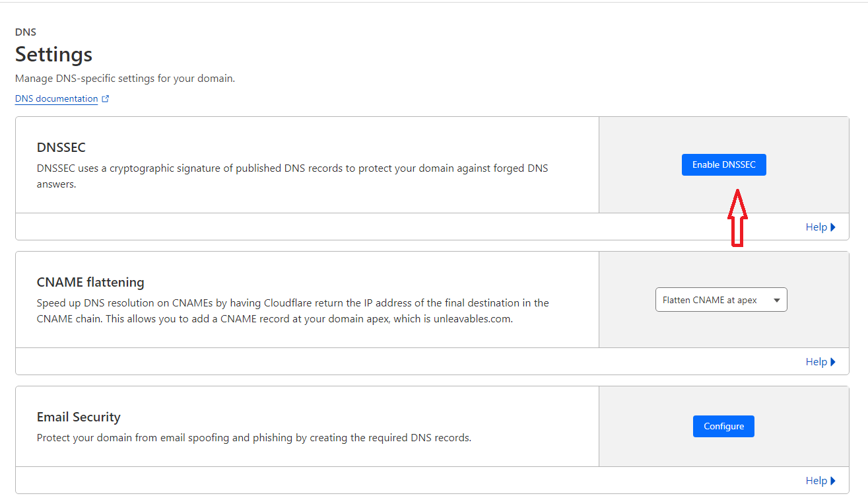Click the arrow icon beside DNSSEC Help
This screenshot has width=868, height=500.
click(x=833, y=227)
